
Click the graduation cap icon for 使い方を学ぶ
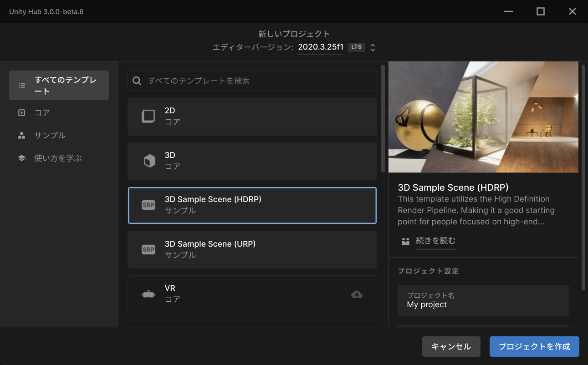click(21, 158)
